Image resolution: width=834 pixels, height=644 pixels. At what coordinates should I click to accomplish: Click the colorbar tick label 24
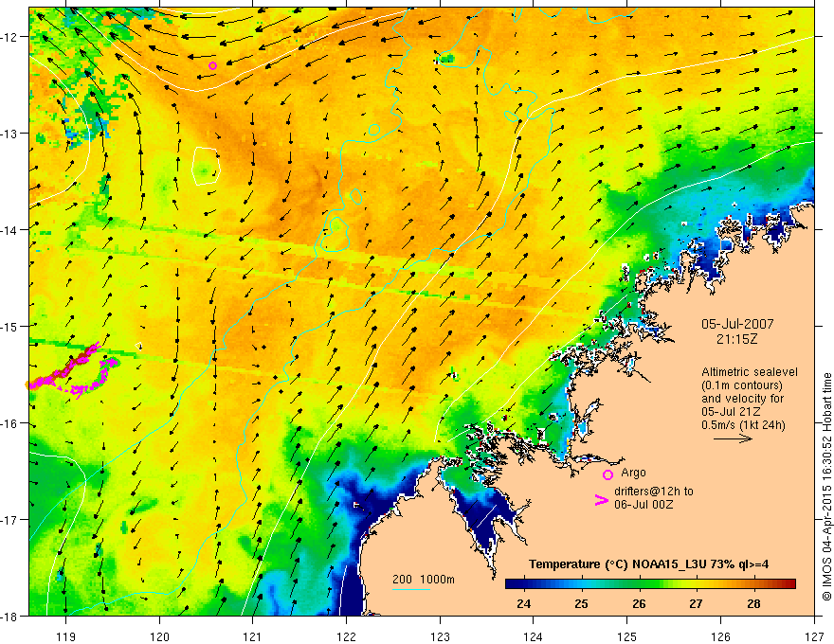pos(524,603)
